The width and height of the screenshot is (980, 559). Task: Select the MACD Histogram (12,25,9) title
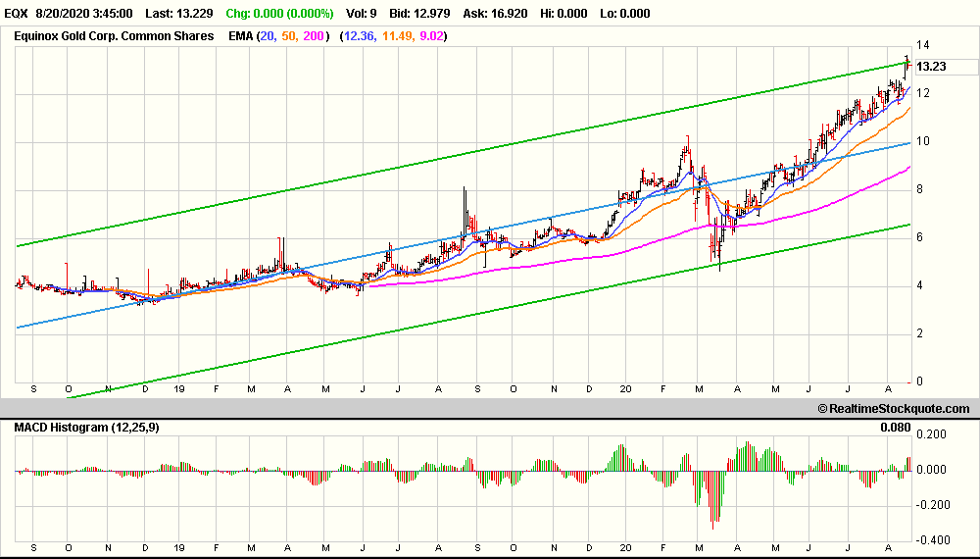coord(87,428)
